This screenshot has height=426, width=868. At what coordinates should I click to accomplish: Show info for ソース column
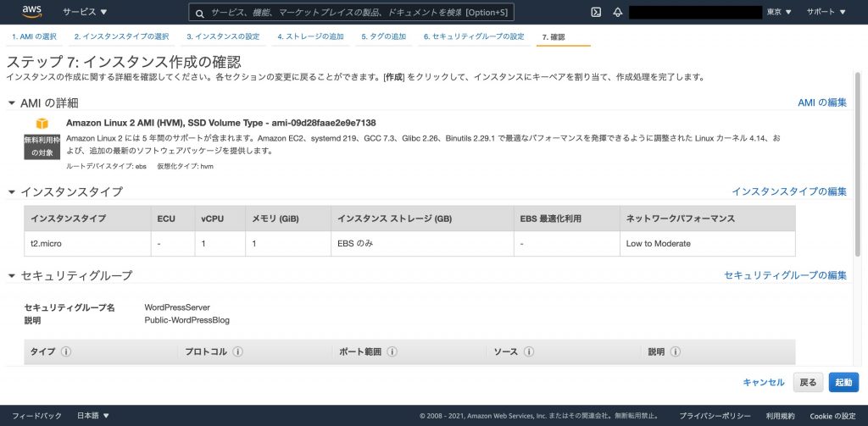coord(529,351)
